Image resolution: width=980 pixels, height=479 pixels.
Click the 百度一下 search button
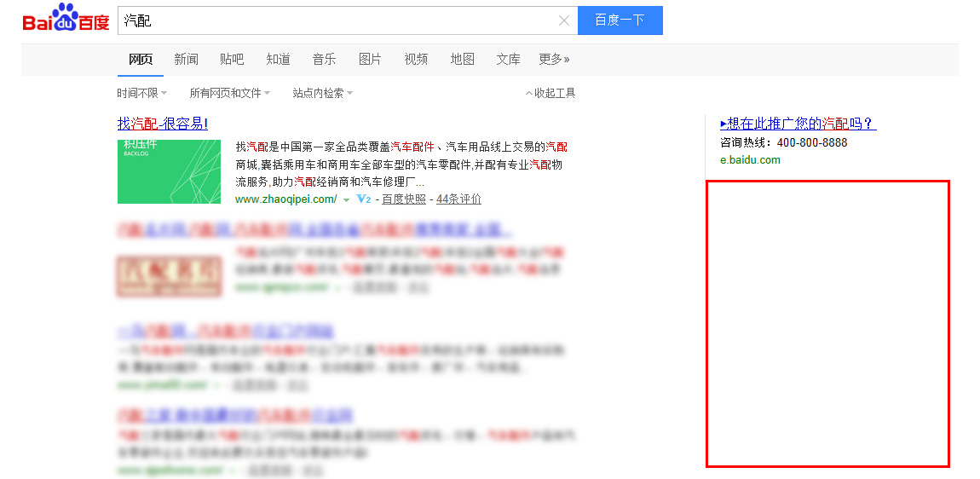[x=620, y=20]
